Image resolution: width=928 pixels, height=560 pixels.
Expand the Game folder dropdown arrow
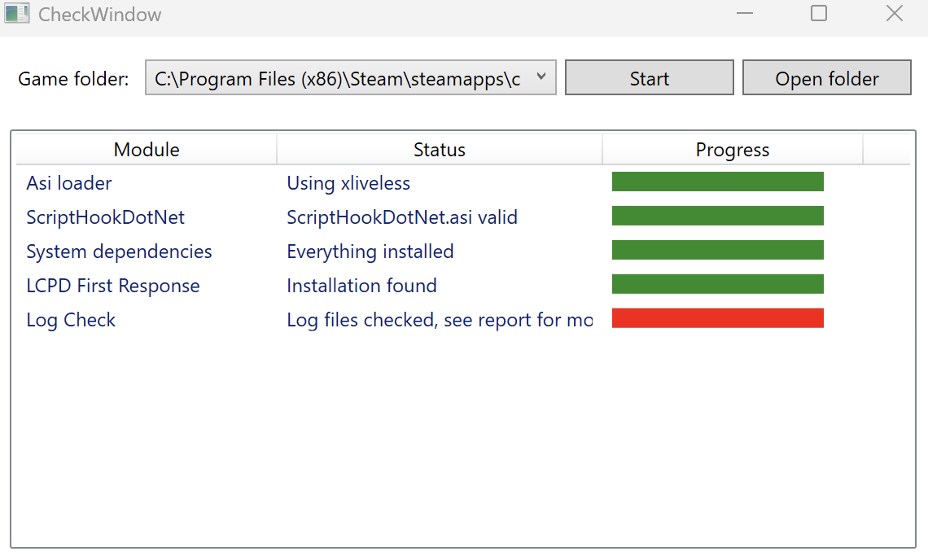coord(541,77)
